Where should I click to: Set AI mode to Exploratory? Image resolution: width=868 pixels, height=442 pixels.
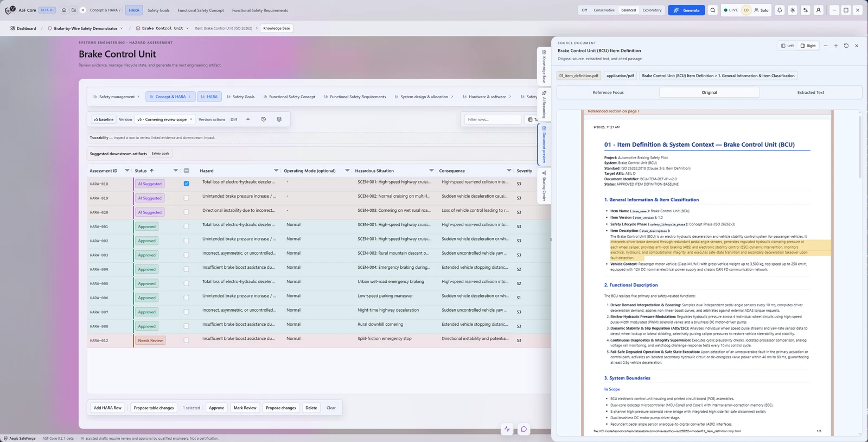pyautogui.click(x=652, y=10)
